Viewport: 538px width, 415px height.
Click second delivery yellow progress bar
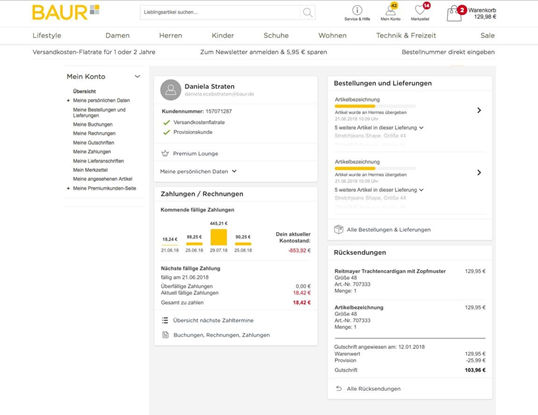tap(355, 168)
